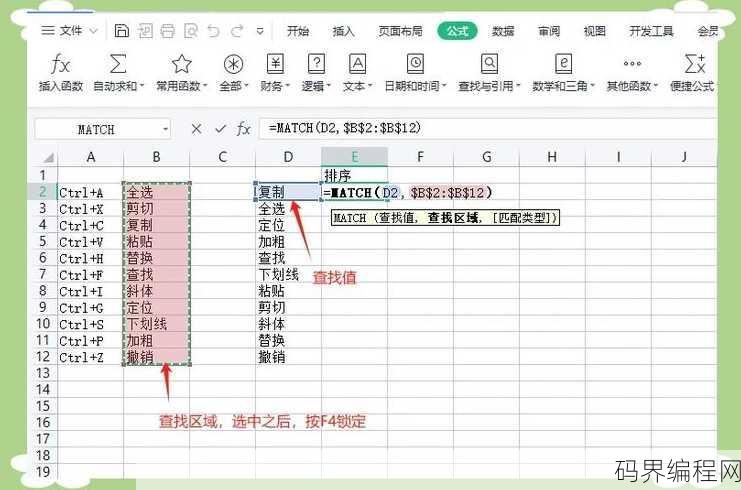Click cell D2 with 复制
Image resolution: width=741 pixels, height=490 pixels.
tap(288, 192)
